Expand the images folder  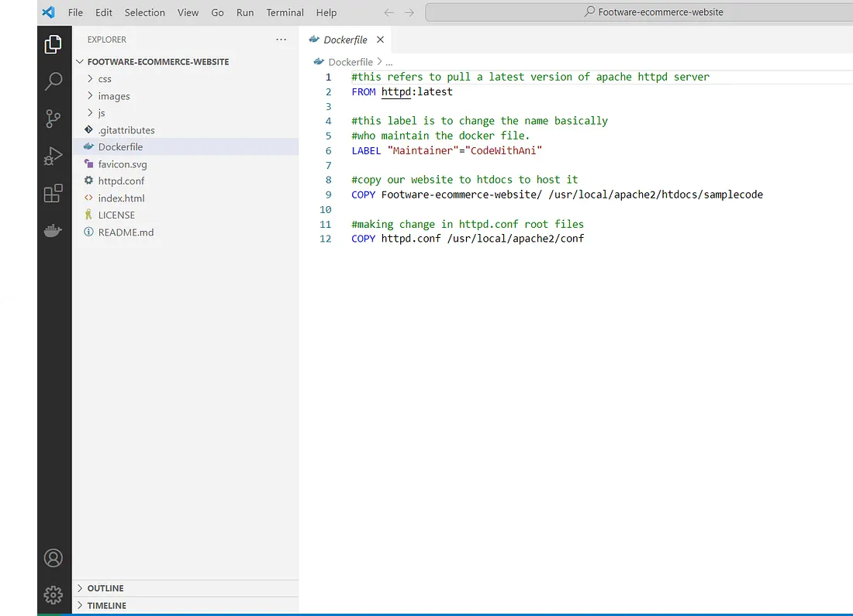(x=90, y=95)
